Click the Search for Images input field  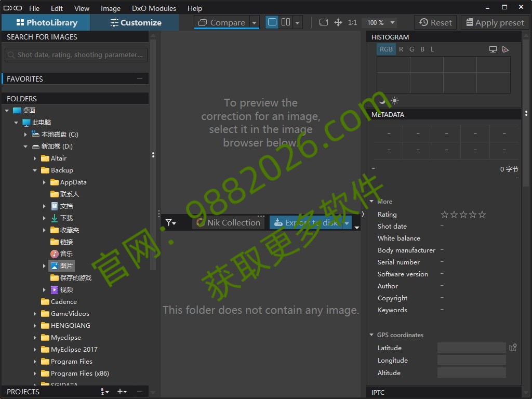[76, 55]
